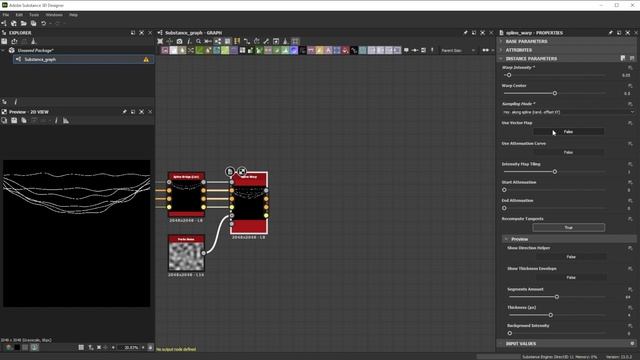Click the histogram icon in 2D View toolbar

tap(66, 121)
